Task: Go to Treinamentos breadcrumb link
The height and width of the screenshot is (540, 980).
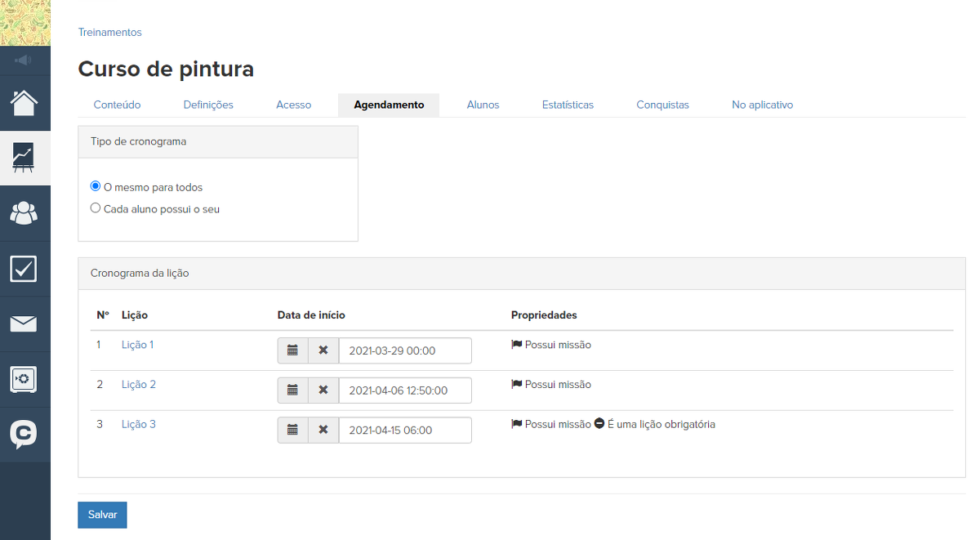Action: point(109,33)
